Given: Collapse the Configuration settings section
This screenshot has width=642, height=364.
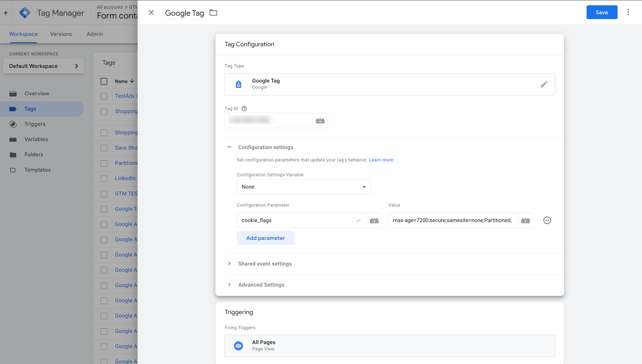Looking at the screenshot, I should pos(229,147).
